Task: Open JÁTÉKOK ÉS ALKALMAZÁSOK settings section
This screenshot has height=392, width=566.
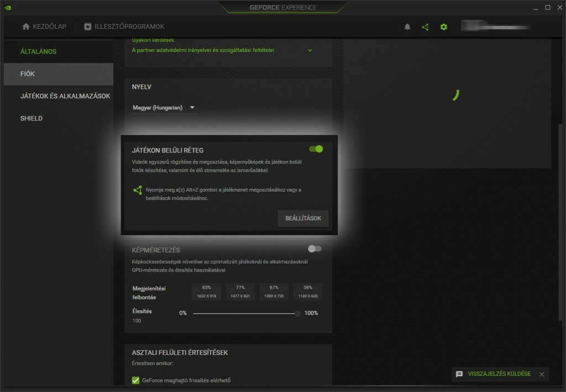Action: coord(59,96)
